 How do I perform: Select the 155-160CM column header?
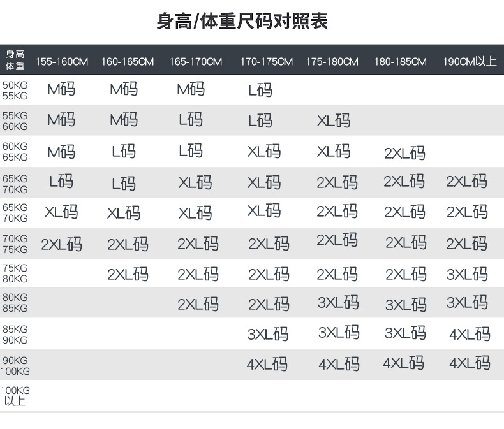(61, 62)
